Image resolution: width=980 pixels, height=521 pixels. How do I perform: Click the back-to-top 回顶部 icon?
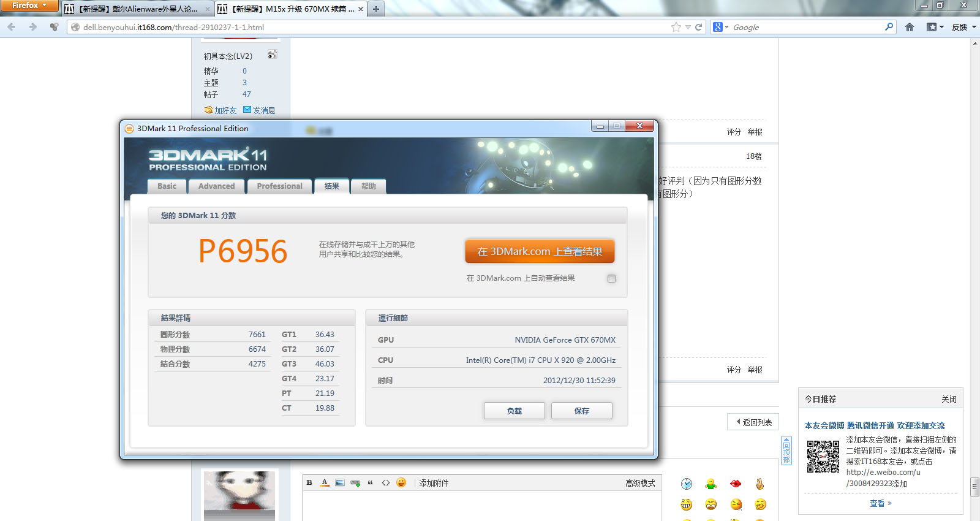(x=786, y=451)
